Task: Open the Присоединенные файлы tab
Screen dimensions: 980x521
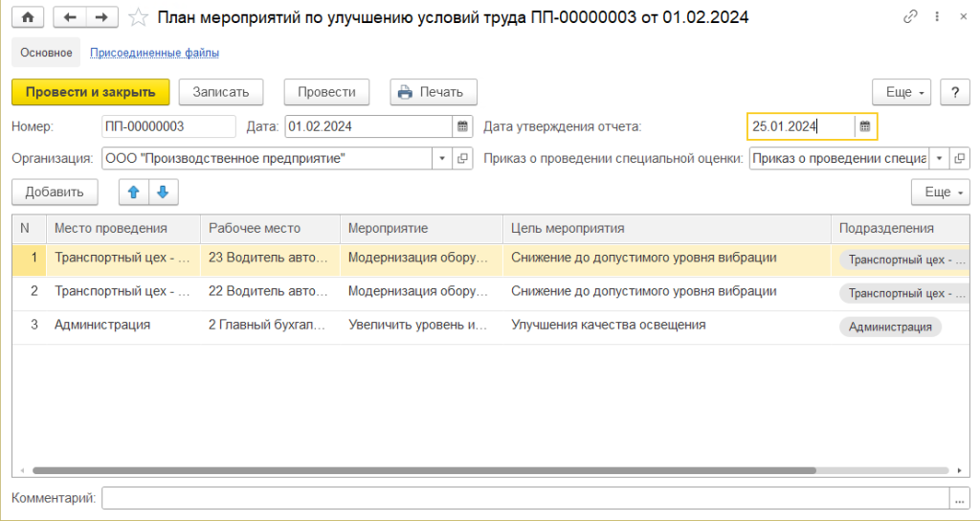Action: click(x=154, y=53)
